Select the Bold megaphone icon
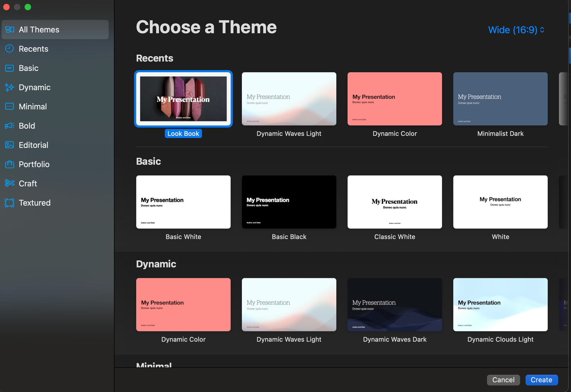The image size is (571, 392). (10, 126)
